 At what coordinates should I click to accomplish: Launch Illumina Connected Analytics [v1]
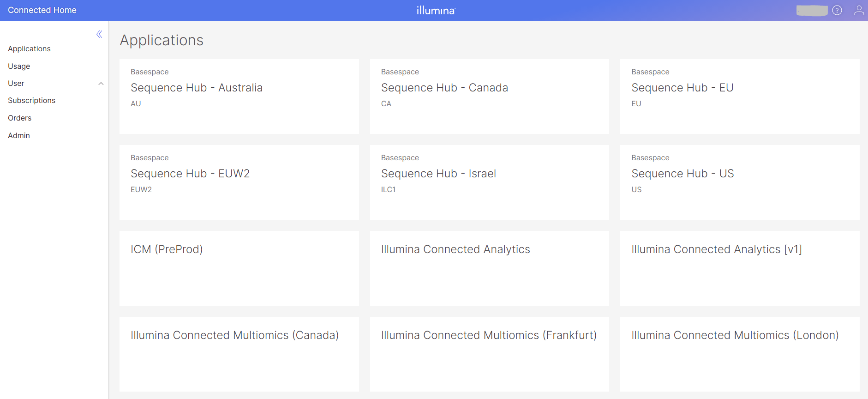[x=739, y=268]
